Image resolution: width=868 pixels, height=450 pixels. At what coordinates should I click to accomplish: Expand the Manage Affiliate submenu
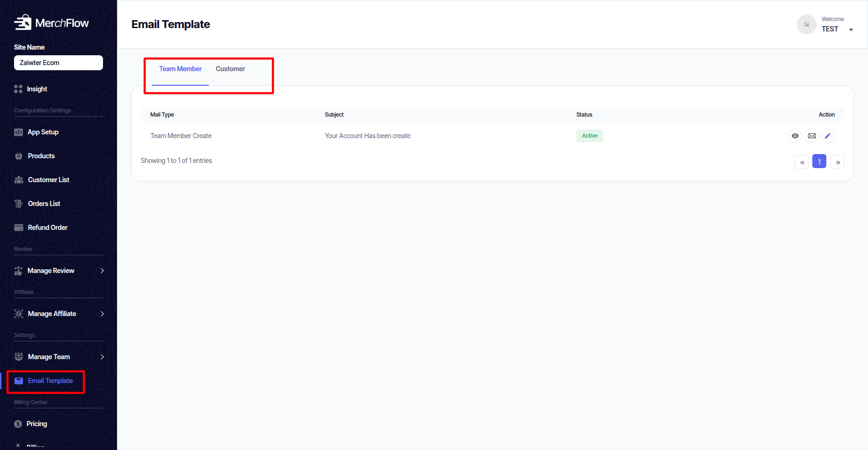point(102,314)
